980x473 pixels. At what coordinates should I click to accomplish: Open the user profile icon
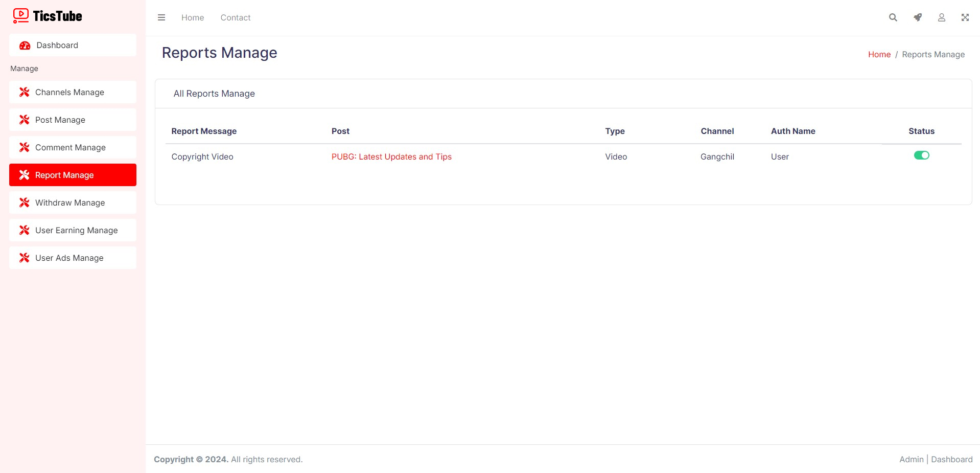[x=941, y=17]
